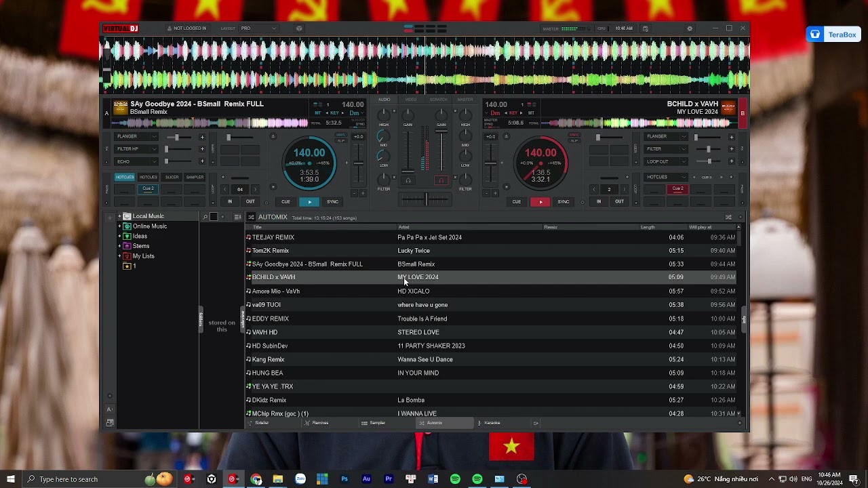Click the search magnifier icon in the browser
This screenshot has height=488, width=868.
(205, 217)
